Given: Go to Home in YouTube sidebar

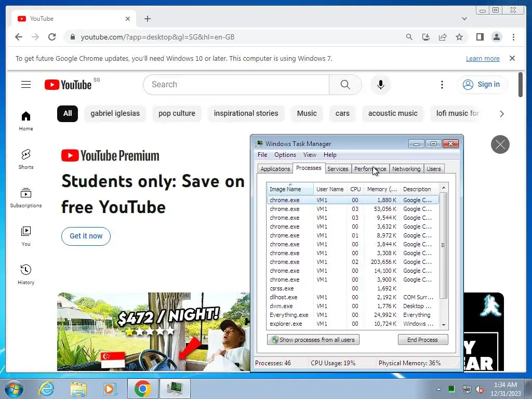Looking at the screenshot, I should pos(26,121).
